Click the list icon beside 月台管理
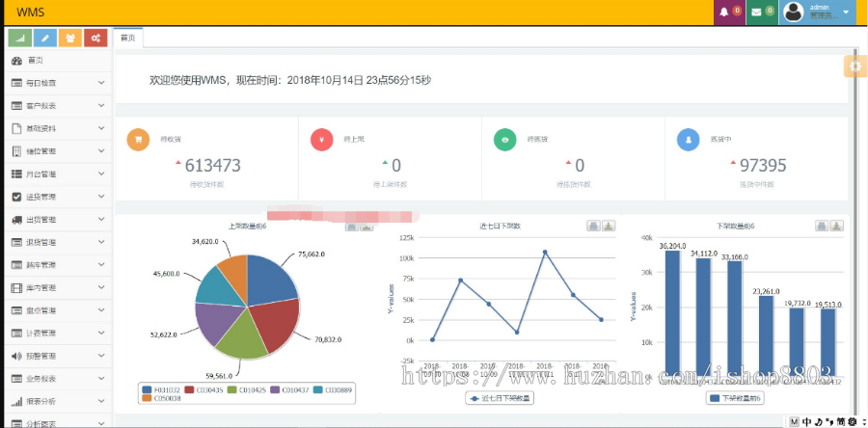Viewport: 868px width, 428px height. coord(16,174)
